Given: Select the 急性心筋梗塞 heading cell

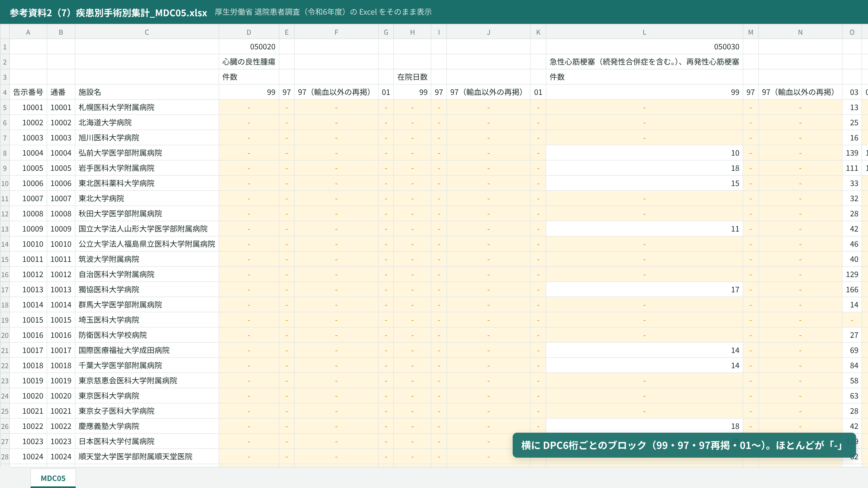Looking at the screenshot, I should pyautogui.click(x=644, y=62).
